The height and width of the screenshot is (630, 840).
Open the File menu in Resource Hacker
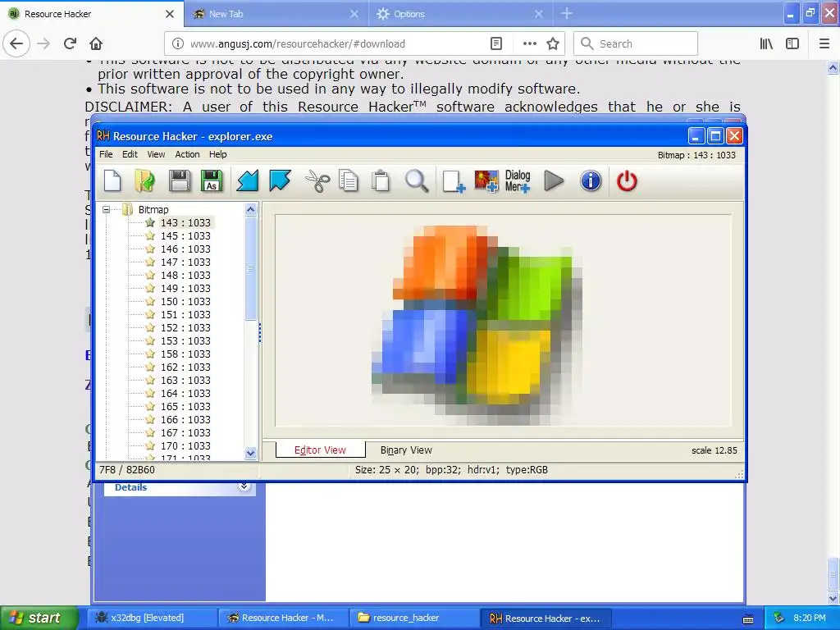(x=106, y=154)
